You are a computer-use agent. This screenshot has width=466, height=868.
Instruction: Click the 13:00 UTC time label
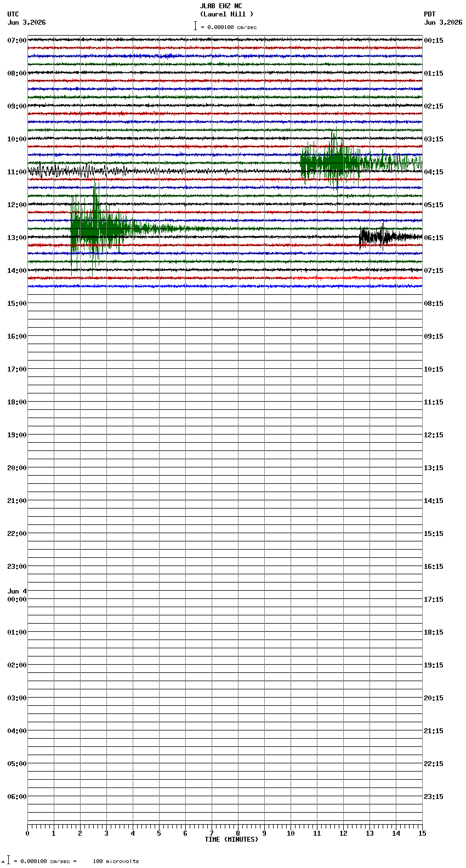pos(17,238)
